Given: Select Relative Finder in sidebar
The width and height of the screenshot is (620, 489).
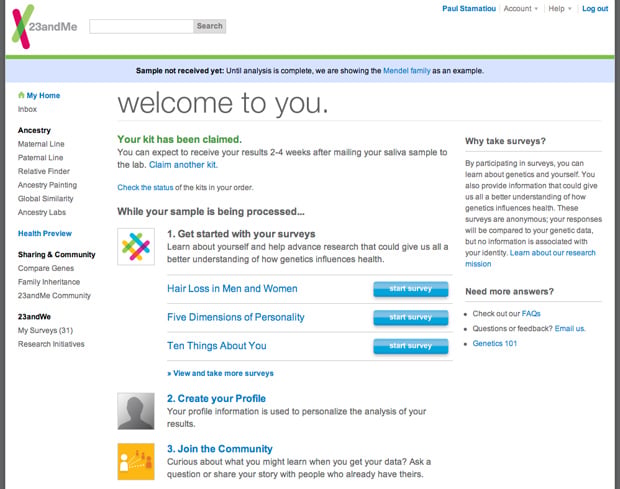Looking at the screenshot, I should pyautogui.click(x=43, y=171).
